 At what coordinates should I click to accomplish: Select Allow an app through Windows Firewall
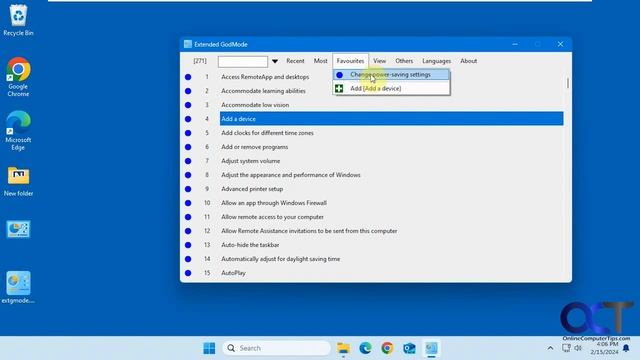[274, 203]
